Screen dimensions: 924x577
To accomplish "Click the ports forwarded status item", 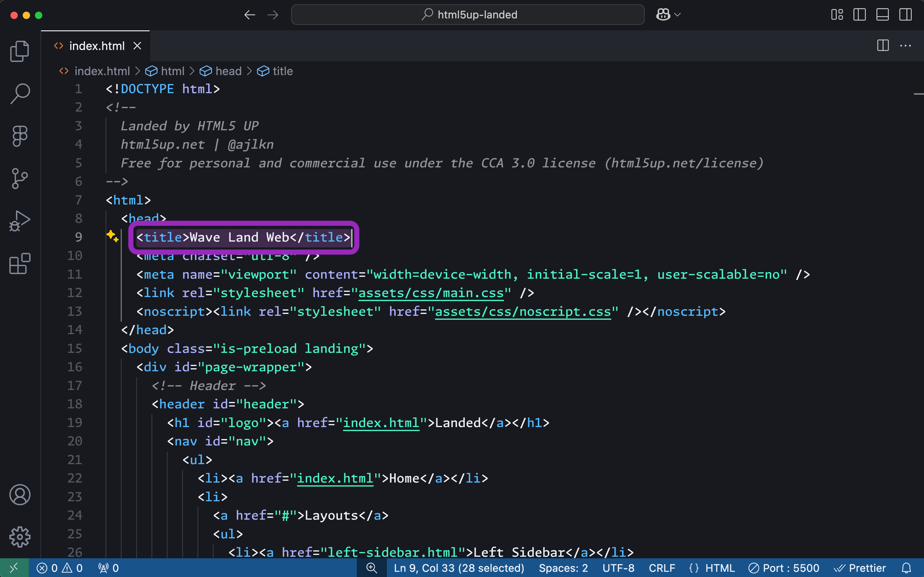I will pyautogui.click(x=109, y=568).
